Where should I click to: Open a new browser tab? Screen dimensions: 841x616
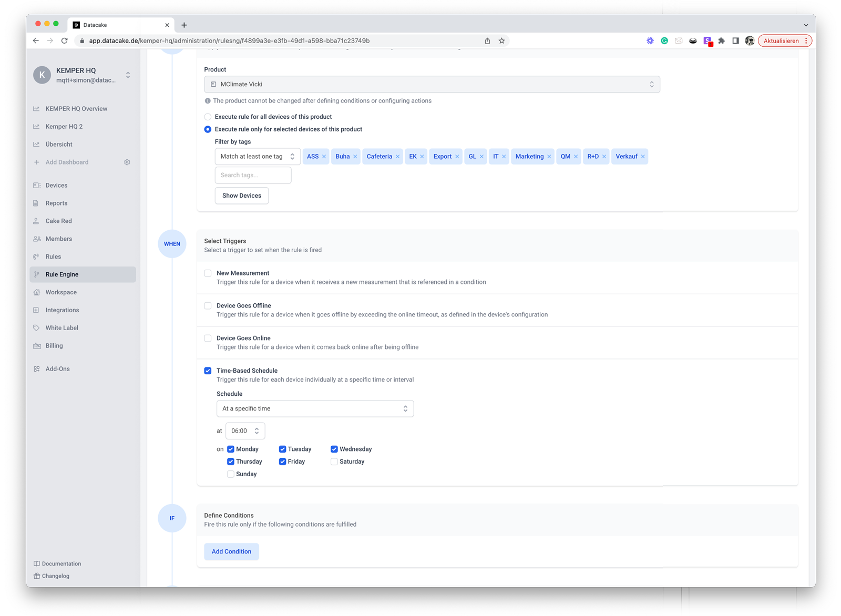tap(184, 25)
